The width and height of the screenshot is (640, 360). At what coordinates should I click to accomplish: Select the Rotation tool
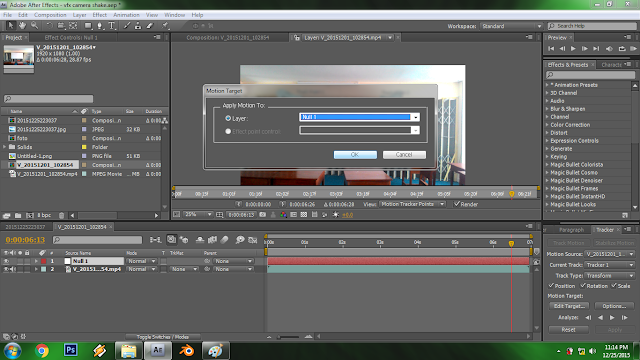[49, 26]
